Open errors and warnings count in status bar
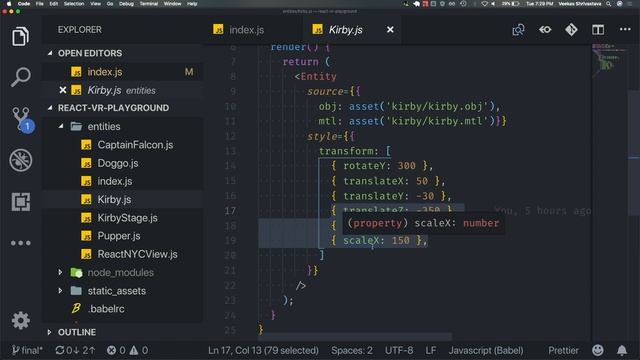Viewport: 640px width, 360px height. [127, 350]
